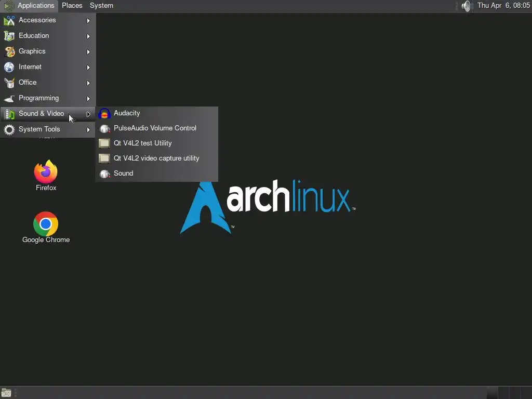Click the Qt V4L2 video capture icon
This screenshot has height=399, width=532.
104,158
